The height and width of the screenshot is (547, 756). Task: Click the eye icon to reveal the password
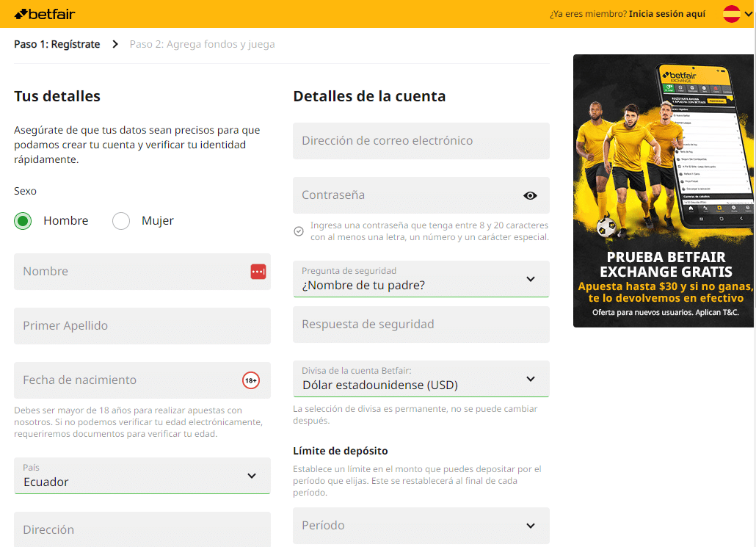530,195
